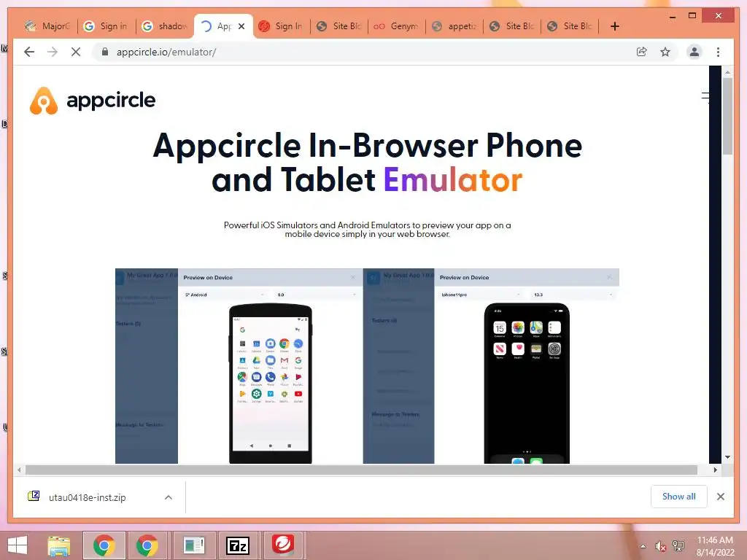This screenshot has height=560, width=747.
Task: Open the Chrome profile avatar
Action: [x=694, y=52]
